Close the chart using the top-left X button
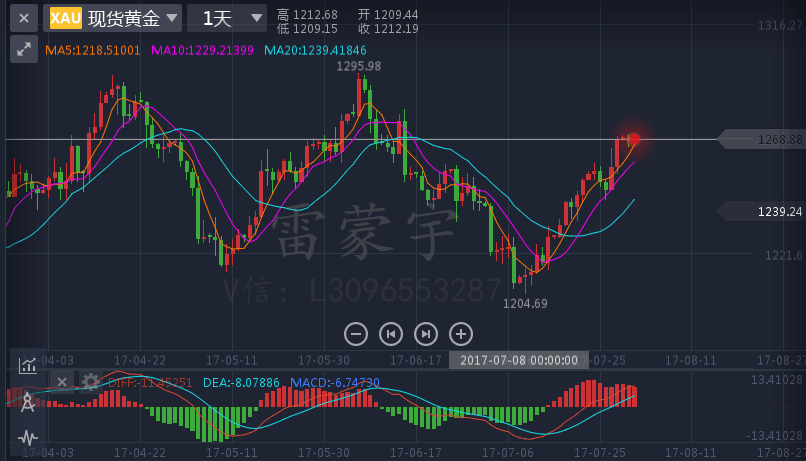Image resolution: width=806 pixels, height=461 pixels. pos(24,19)
